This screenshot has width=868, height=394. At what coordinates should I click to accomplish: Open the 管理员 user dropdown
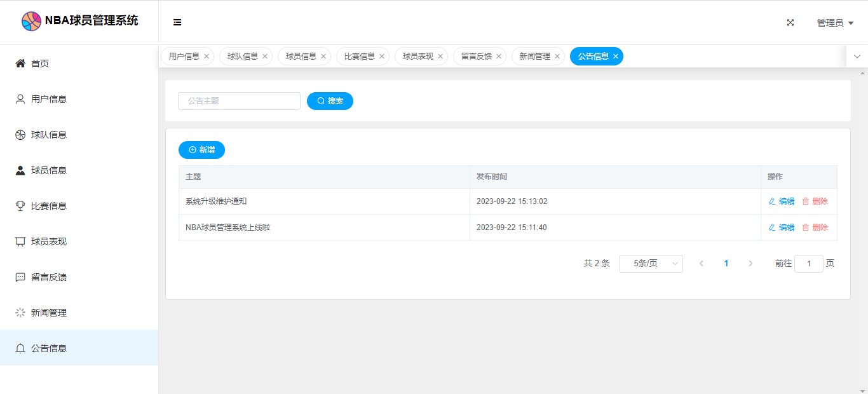[x=834, y=23]
